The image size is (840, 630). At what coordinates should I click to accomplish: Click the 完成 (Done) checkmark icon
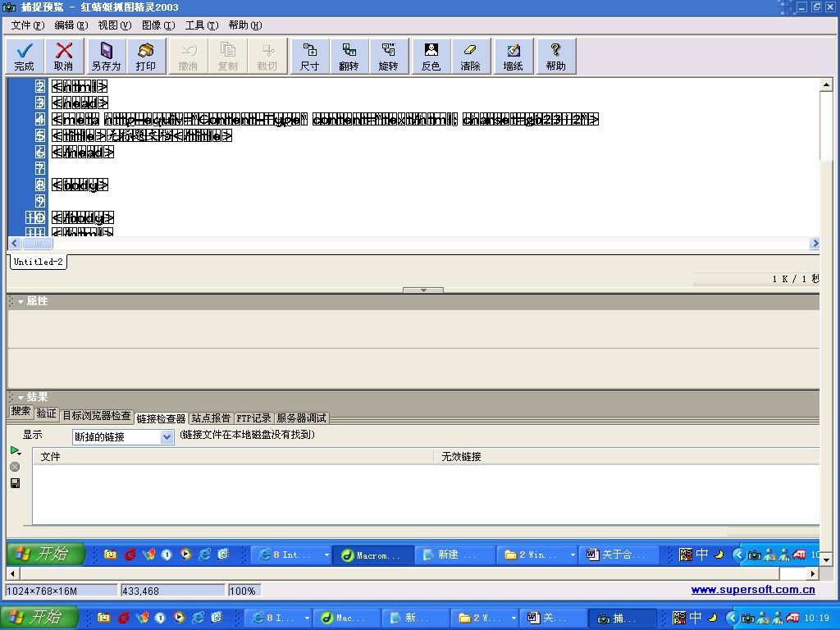[25, 56]
